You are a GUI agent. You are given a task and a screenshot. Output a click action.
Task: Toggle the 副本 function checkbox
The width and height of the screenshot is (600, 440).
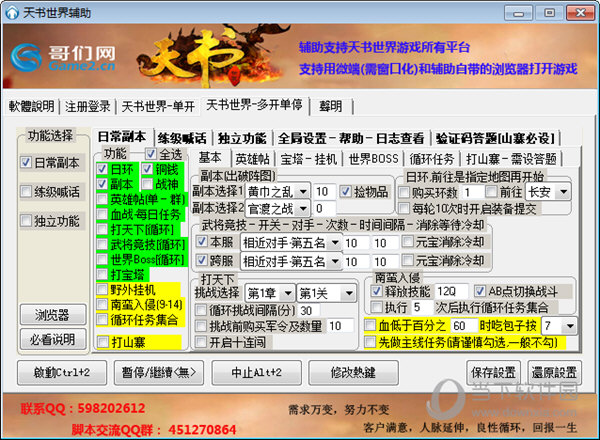pos(102,184)
